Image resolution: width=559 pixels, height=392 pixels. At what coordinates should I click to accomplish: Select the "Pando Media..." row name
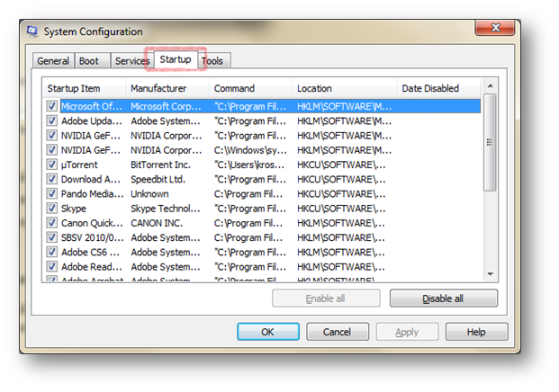[x=93, y=194]
